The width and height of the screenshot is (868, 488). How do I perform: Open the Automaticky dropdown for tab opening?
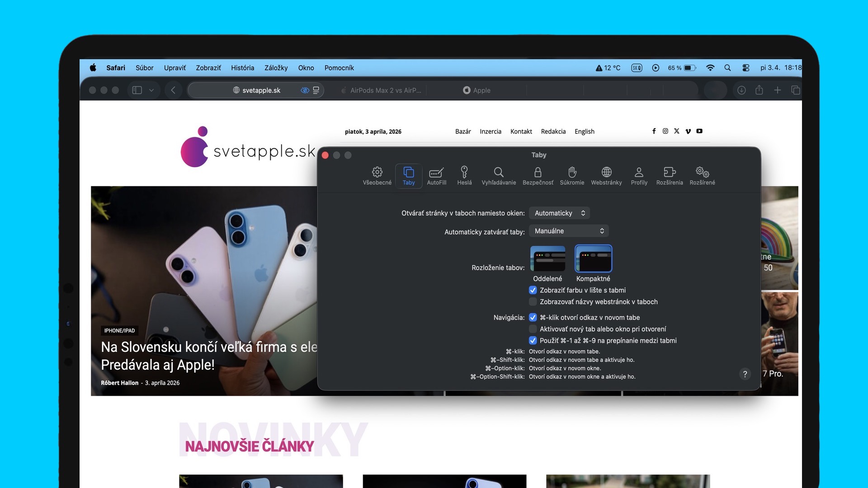559,213
